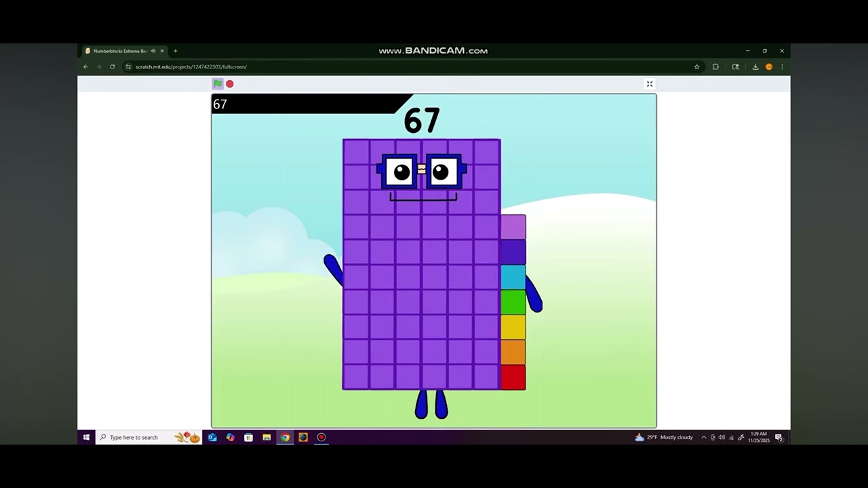Image resolution: width=868 pixels, height=488 pixels.
Task: Click the green flag to start project
Action: pyautogui.click(x=218, y=84)
